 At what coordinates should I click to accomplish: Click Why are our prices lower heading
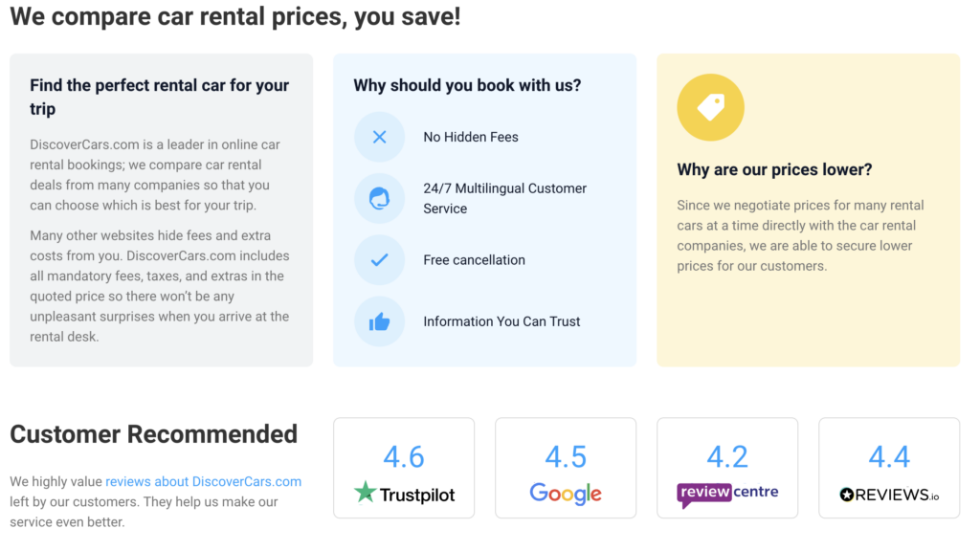pos(774,169)
